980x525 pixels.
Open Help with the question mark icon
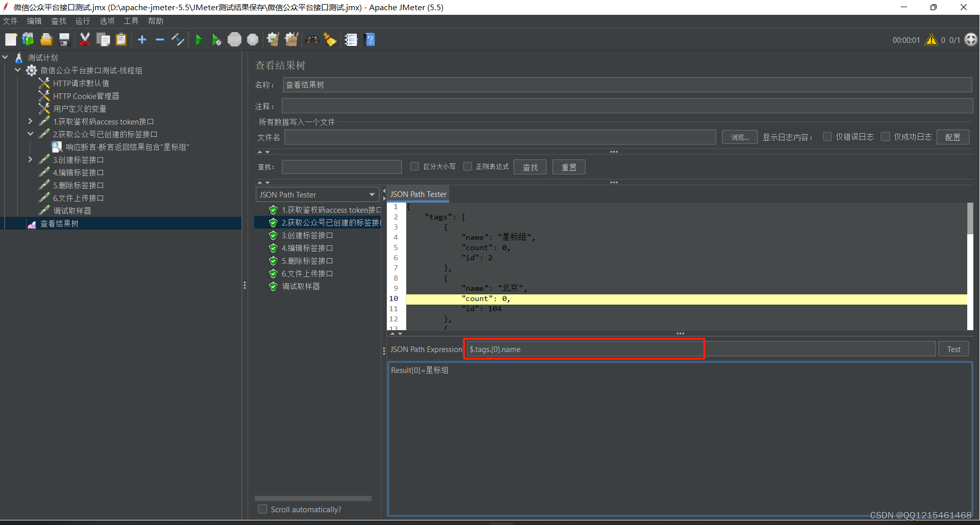[370, 40]
